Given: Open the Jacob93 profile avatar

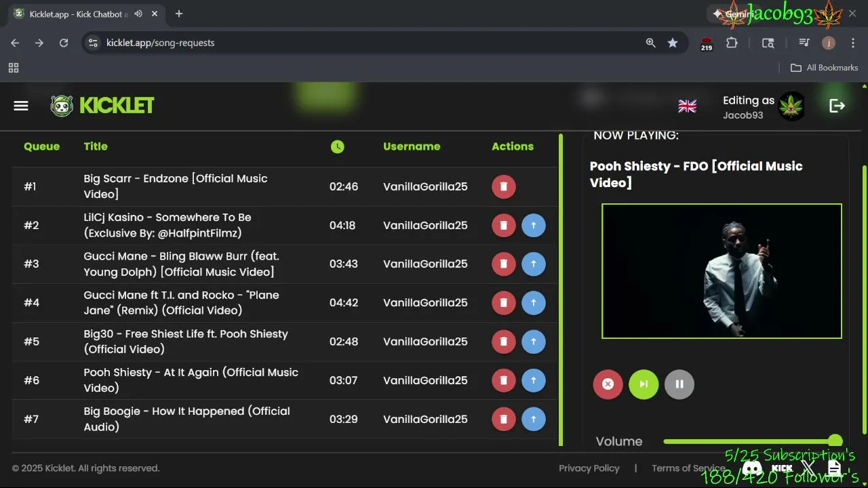Looking at the screenshot, I should [x=791, y=106].
